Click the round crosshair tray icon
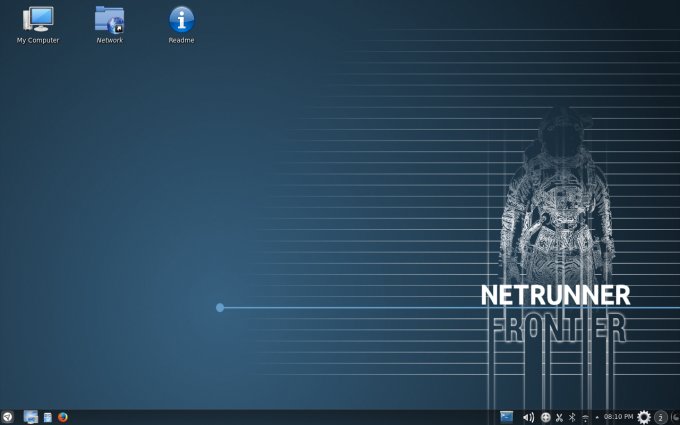The image size is (680, 425). coord(546,418)
